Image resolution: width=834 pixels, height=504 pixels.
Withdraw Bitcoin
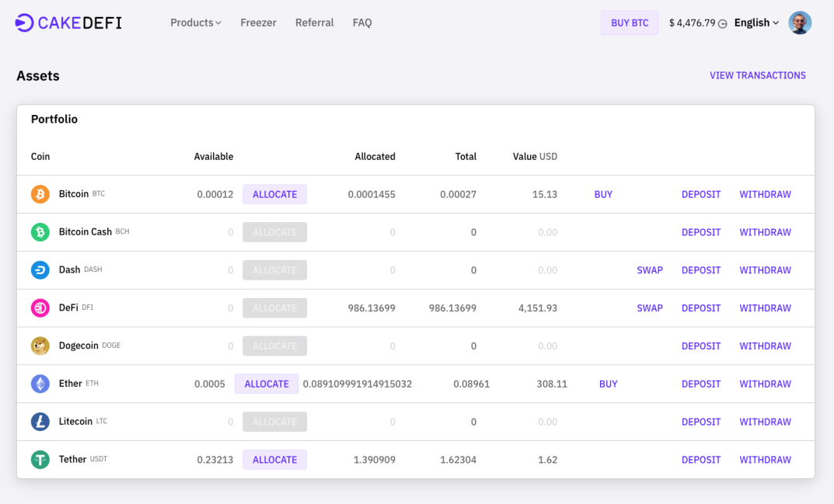click(765, 195)
